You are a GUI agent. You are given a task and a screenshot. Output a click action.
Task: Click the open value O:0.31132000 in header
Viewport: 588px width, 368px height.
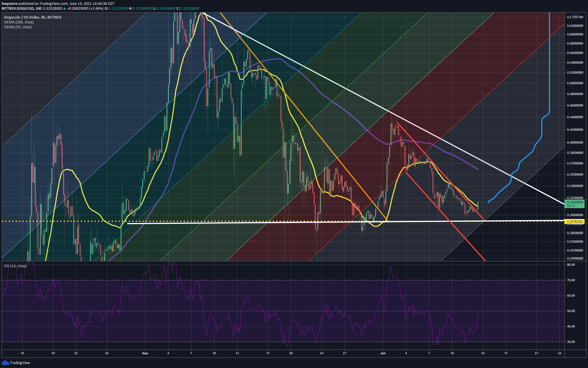pos(116,9)
